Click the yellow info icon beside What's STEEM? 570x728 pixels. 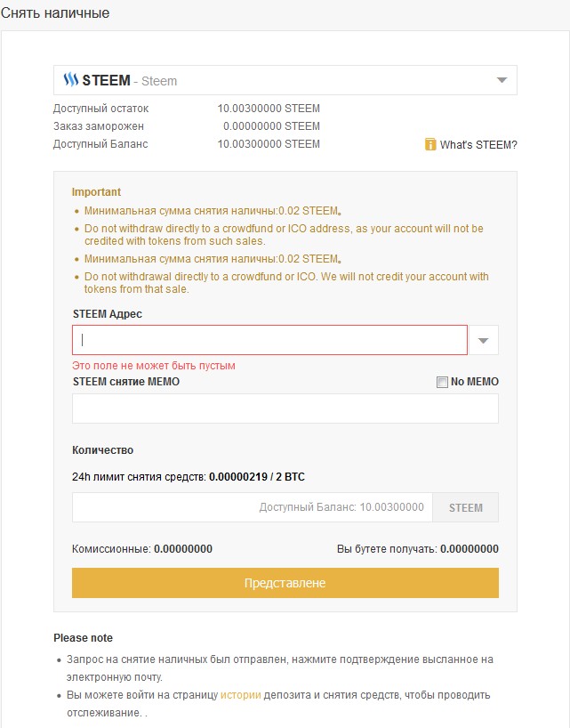click(x=430, y=144)
